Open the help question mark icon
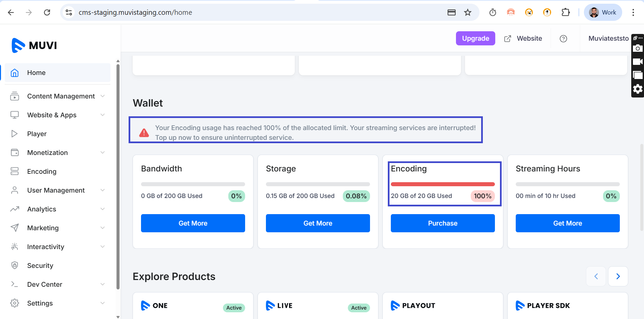This screenshot has width=644, height=319. pos(563,39)
